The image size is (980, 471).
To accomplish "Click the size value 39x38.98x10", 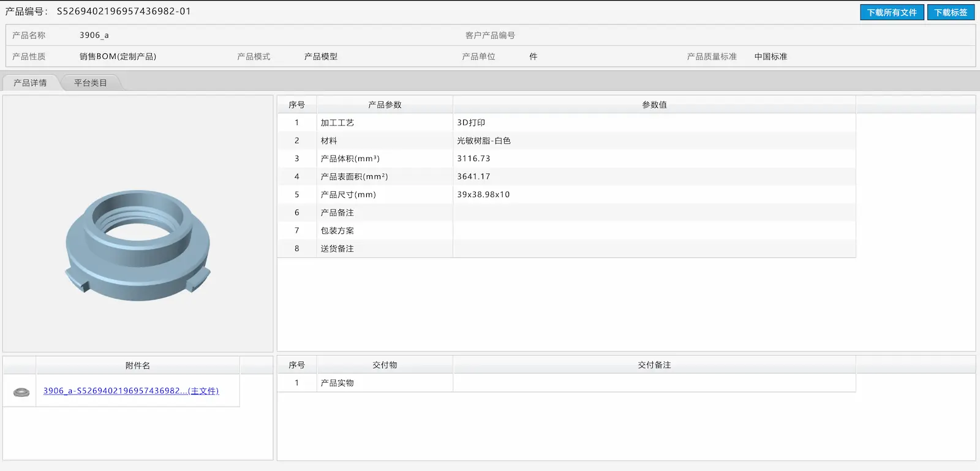I will click(x=483, y=195).
